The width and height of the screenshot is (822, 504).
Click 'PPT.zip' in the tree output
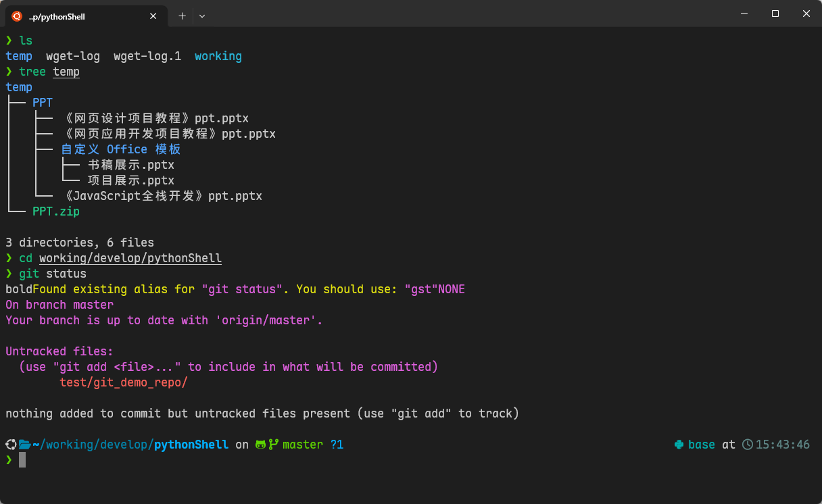pyautogui.click(x=56, y=211)
